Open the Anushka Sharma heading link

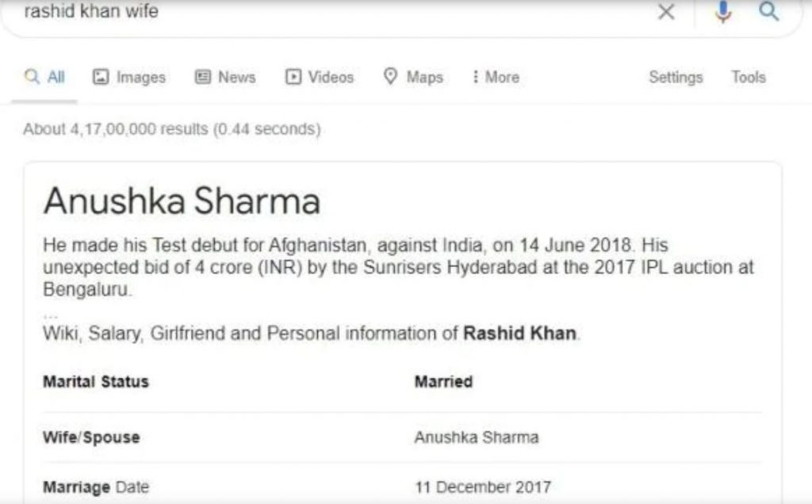182,200
